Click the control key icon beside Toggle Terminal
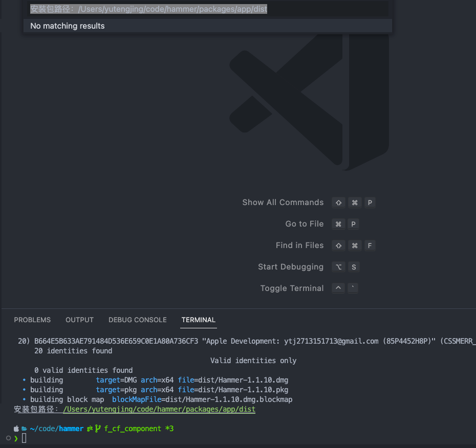This screenshot has width=476, height=448. (x=338, y=288)
